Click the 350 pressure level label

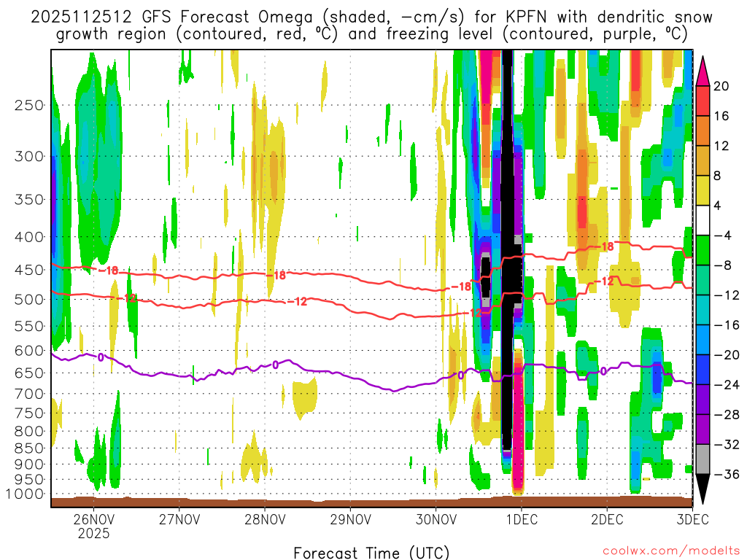[29, 199]
